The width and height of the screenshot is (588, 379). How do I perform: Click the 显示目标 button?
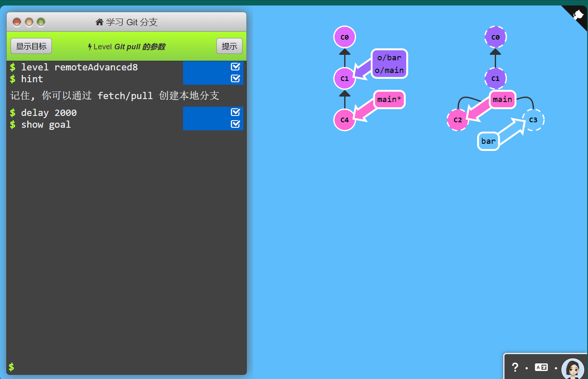click(x=31, y=46)
